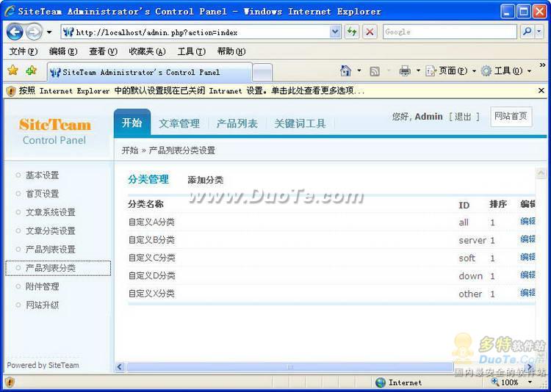Open the 帮助(H) menu

tap(231, 51)
